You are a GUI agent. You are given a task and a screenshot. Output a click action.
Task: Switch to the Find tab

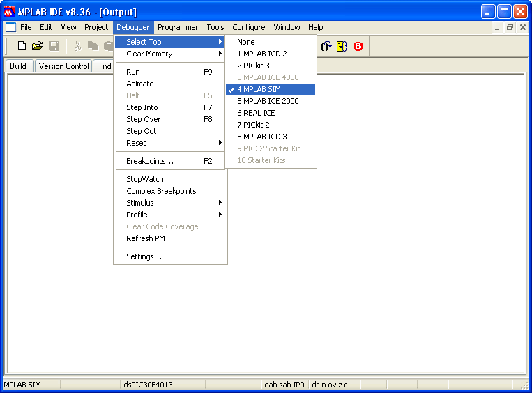[103, 66]
